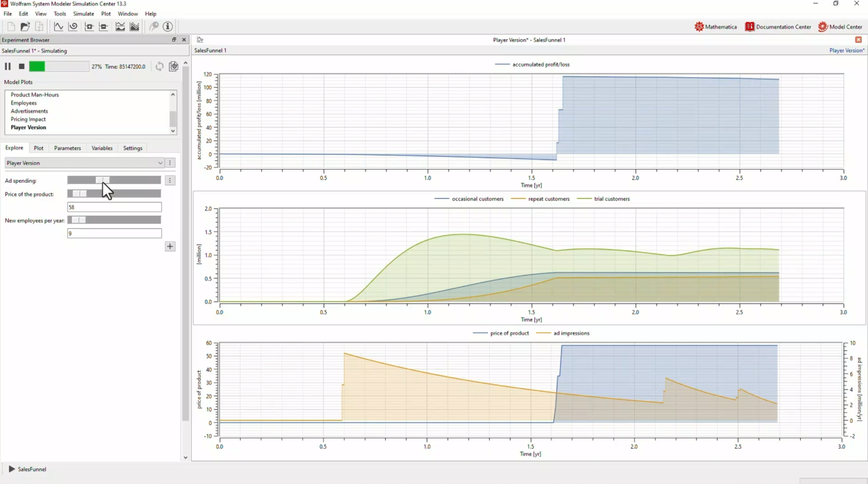Click the export/publish document toolbar icon
The width and height of the screenshot is (868, 484).
39,26
